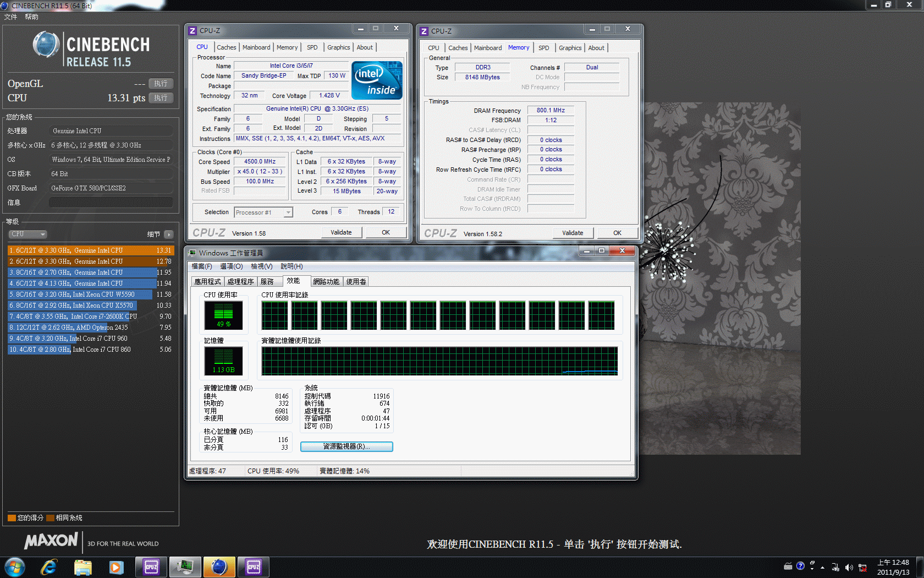Switch to second CPU-Z taskbar button
The image size is (924, 578).
click(x=254, y=567)
